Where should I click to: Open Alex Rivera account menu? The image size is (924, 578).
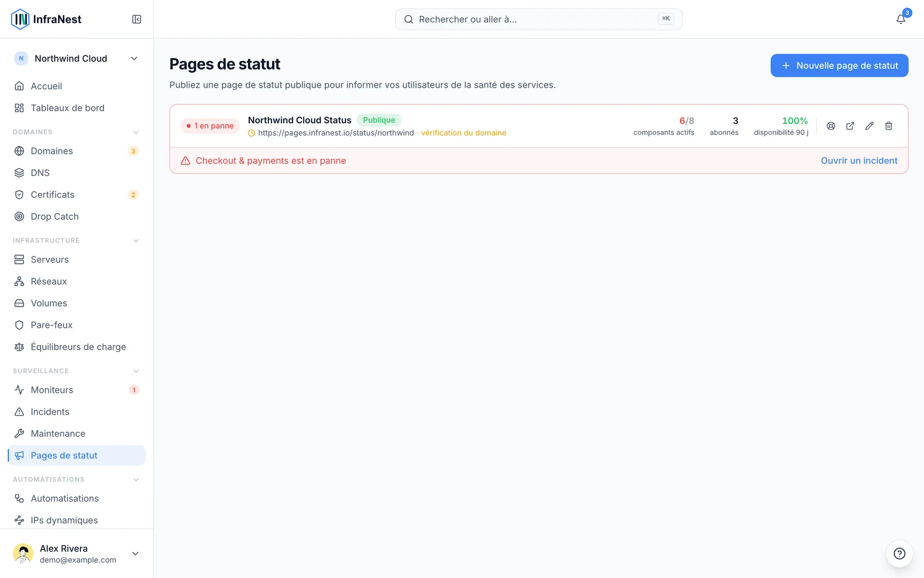coord(77,553)
